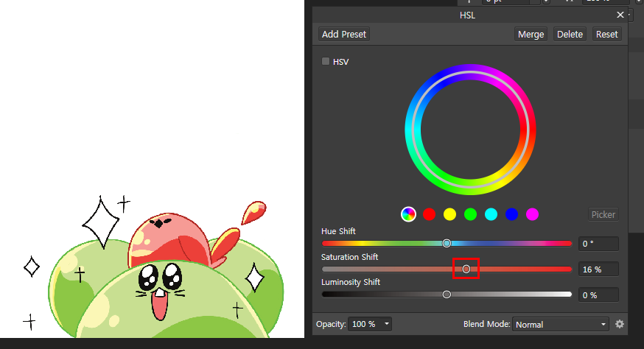Select the red color channel swatch
This screenshot has height=349, width=644.
click(x=429, y=214)
